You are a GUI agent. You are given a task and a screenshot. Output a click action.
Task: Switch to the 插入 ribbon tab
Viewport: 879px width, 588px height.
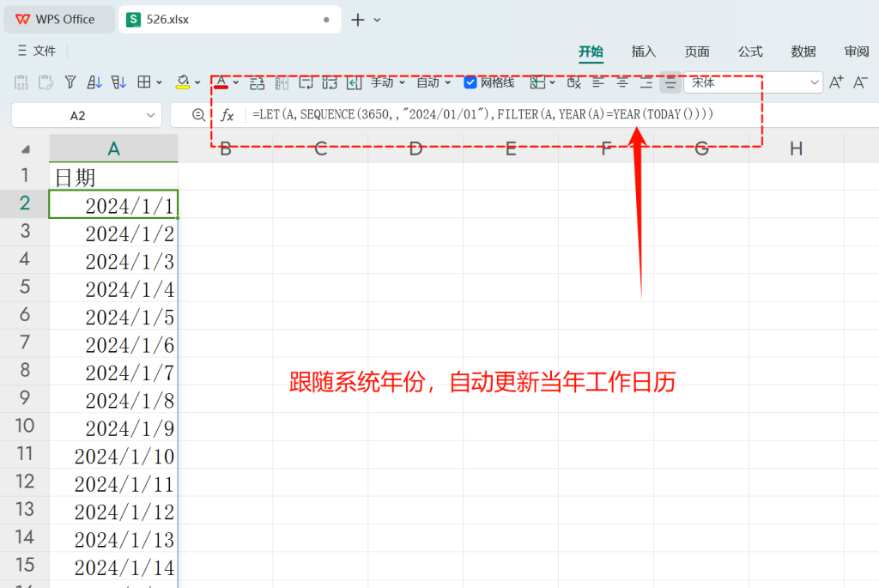click(x=644, y=52)
